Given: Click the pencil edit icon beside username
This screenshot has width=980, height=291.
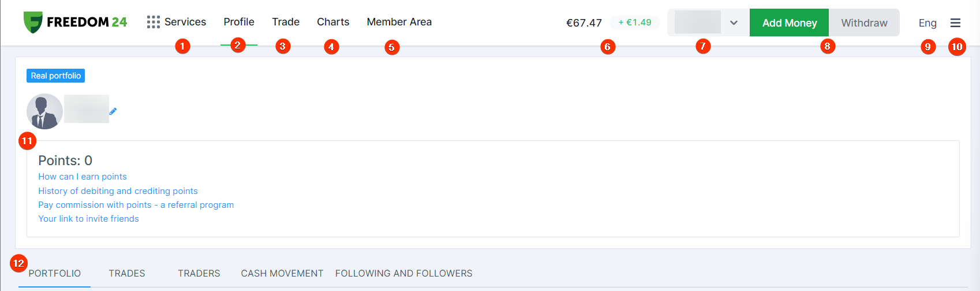Looking at the screenshot, I should click(x=113, y=111).
